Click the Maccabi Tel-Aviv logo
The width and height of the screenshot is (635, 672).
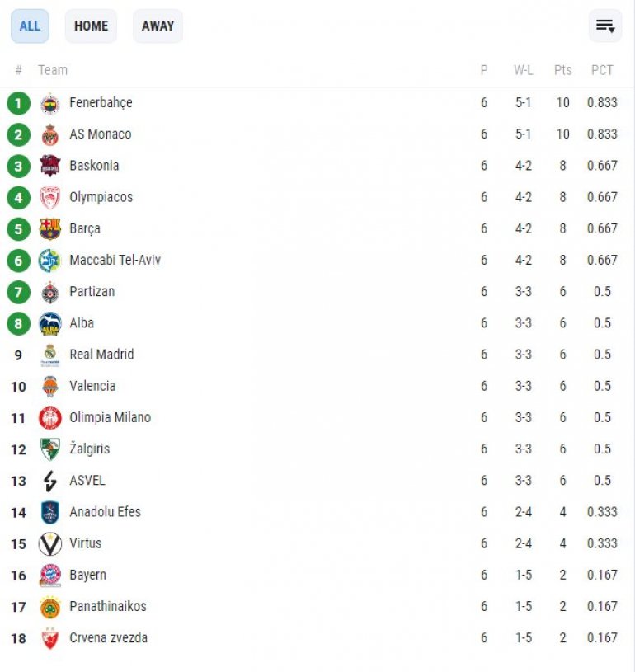(x=50, y=261)
